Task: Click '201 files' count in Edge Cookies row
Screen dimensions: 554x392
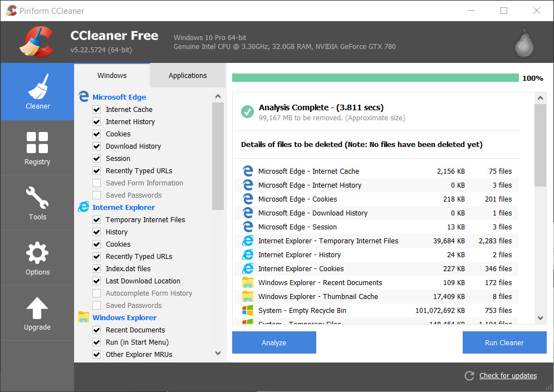Action: coord(498,199)
